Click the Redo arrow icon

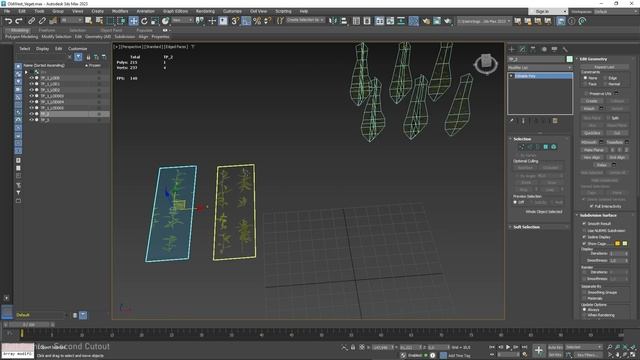coord(19,21)
